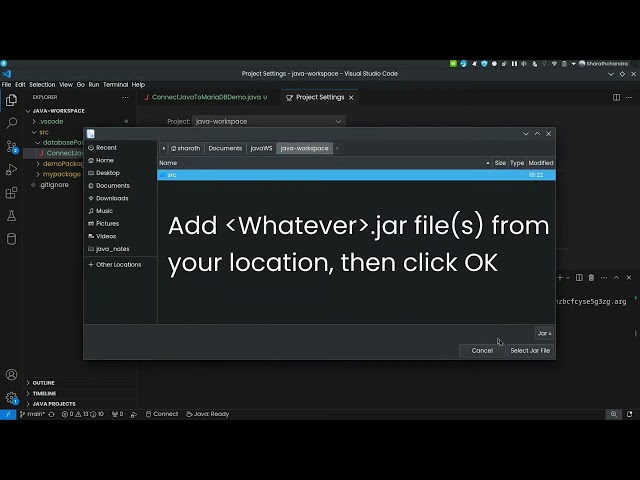The width and height of the screenshot is (640, 480).
Task: Sort by the Modified column header
Action: (541, 163)
